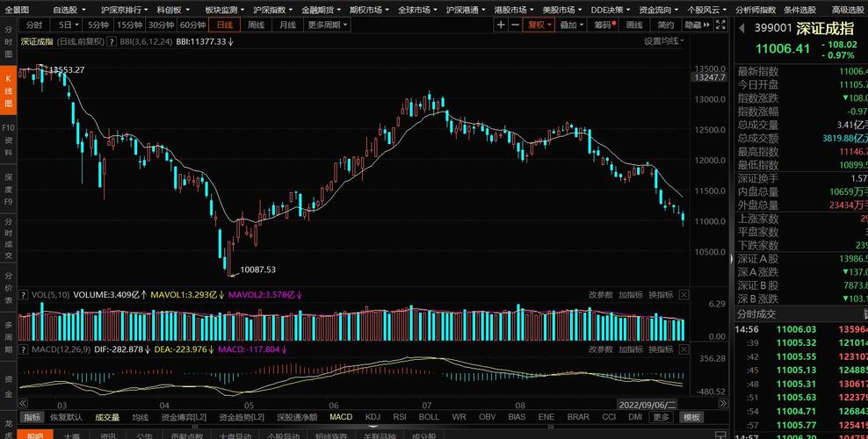This screenshot has width=868, height=439.
Task: Expand the 更多周期 period dropdown
Action: point(327,25)
